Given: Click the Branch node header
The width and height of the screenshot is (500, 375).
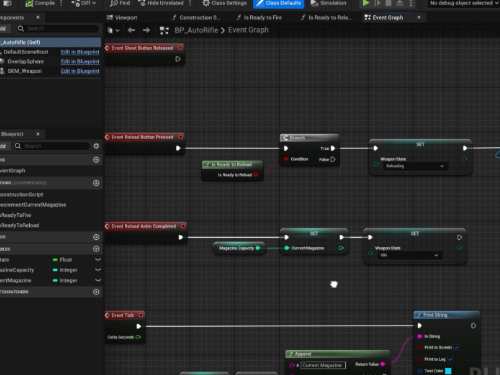Looking at the screenshot, I should [x=310, y=138].
